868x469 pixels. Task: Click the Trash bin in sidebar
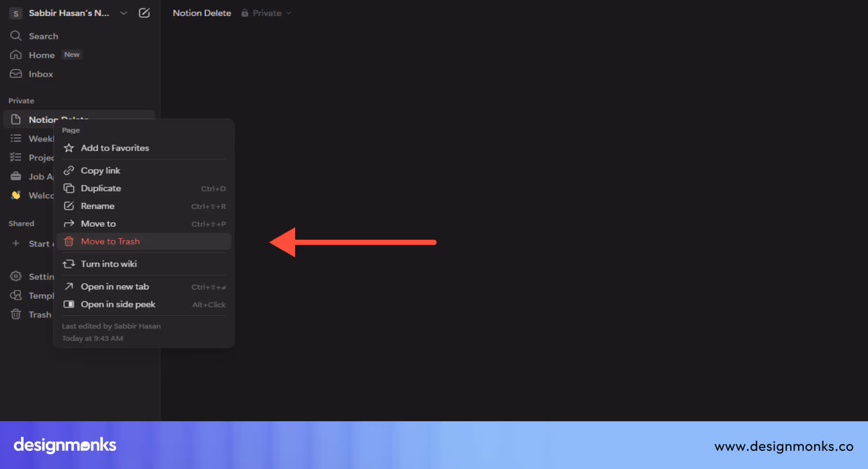16,314
